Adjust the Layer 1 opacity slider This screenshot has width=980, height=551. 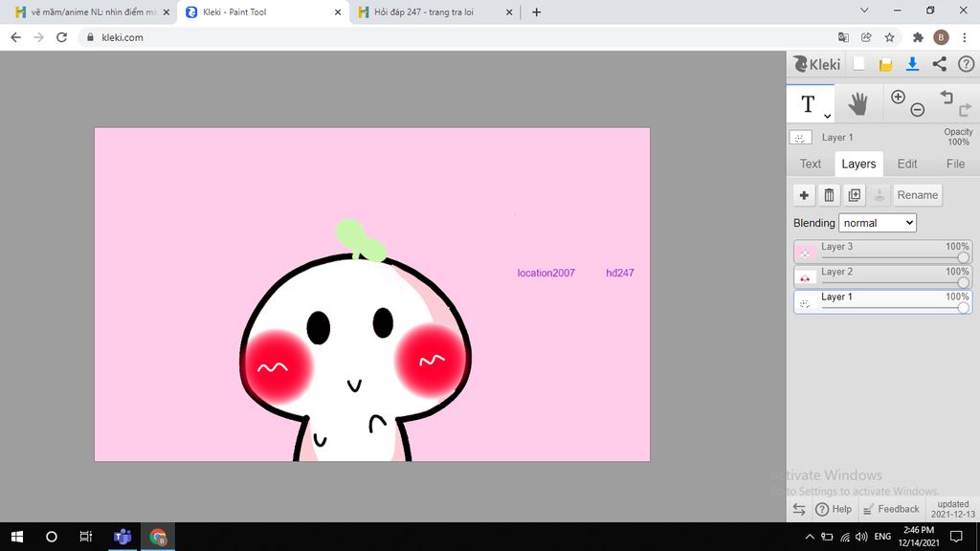[963, 307]
